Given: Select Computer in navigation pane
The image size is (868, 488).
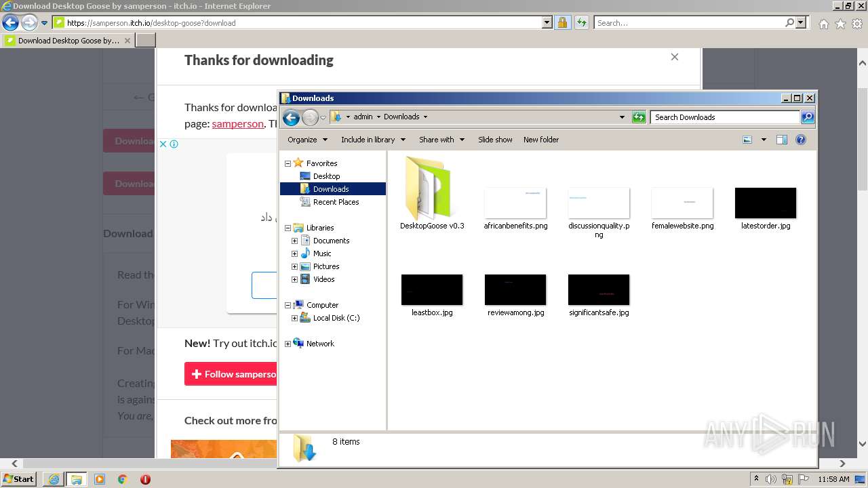Looking at the screenshot, I should [x=322, y=305].
